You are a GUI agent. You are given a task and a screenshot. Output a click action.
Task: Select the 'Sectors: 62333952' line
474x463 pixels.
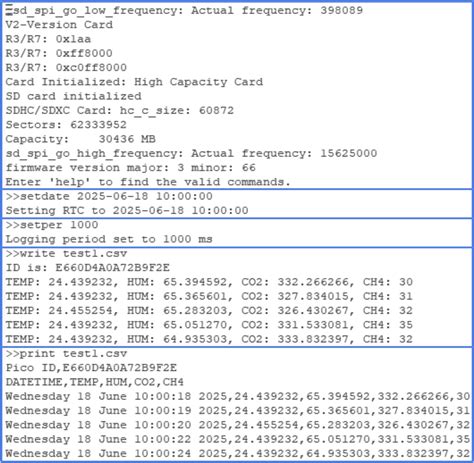(66, 125)
